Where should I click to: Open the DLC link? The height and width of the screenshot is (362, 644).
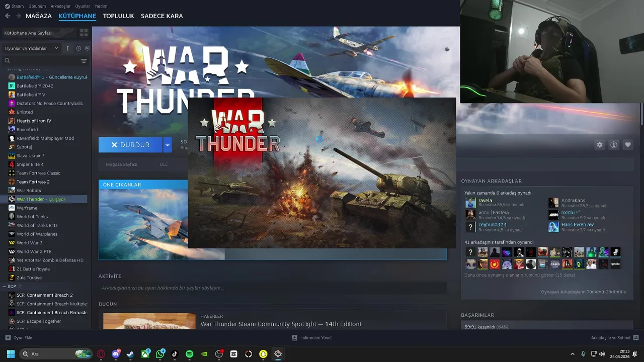[x=164, y=164]
